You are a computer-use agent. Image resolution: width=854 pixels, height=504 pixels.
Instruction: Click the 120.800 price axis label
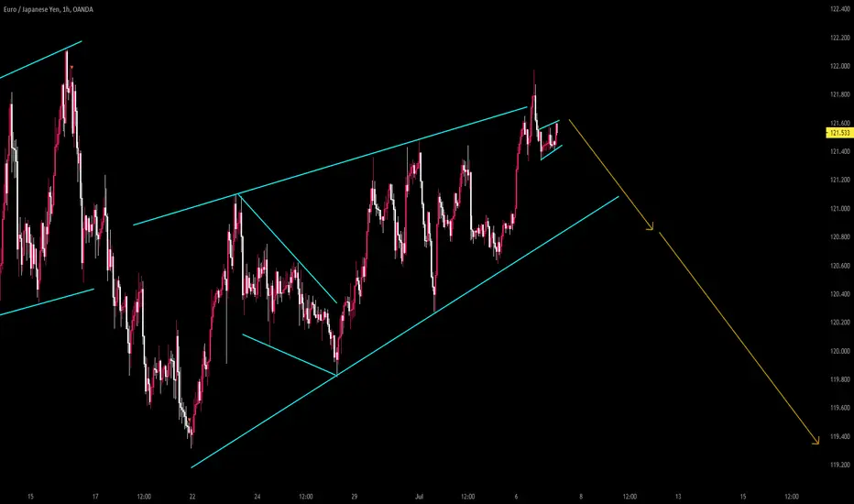(x=839, y=237)
